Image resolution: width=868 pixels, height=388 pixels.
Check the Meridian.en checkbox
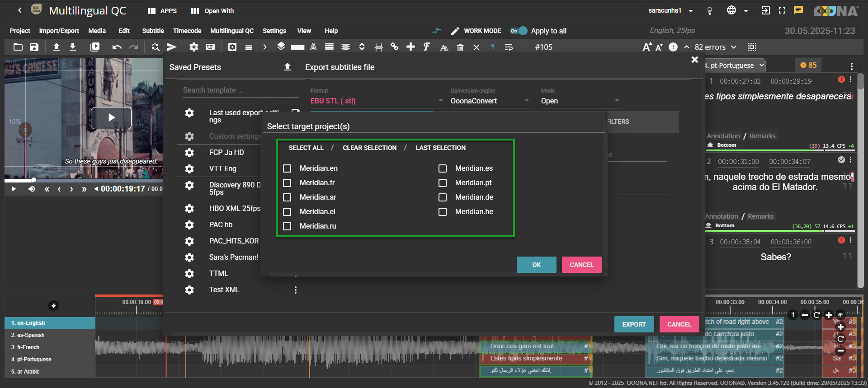[x=287, y=168]
